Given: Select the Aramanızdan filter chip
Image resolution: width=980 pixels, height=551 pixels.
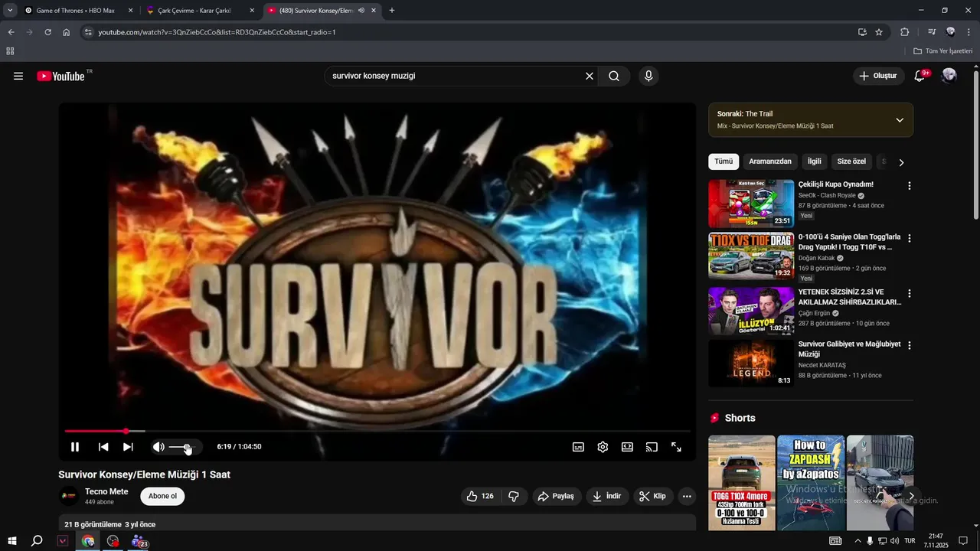Looking at the screenshot, I should coord(770,161).
